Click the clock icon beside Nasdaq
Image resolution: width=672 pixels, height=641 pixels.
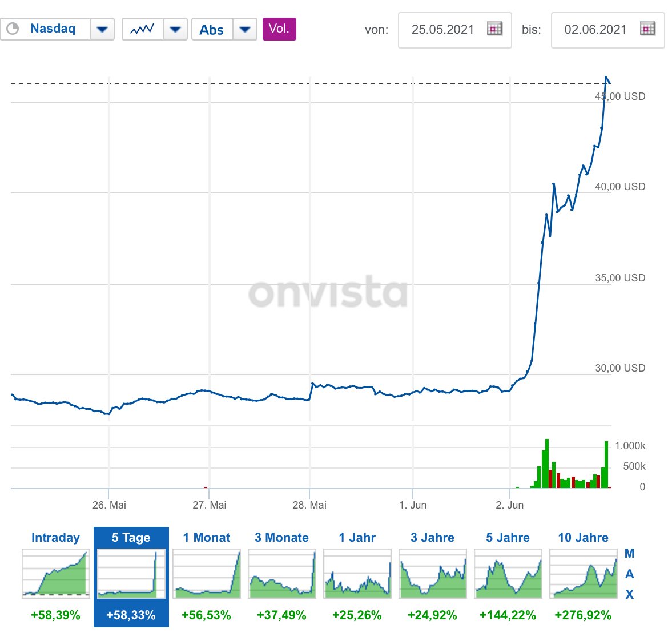click(x=13, y=29)
